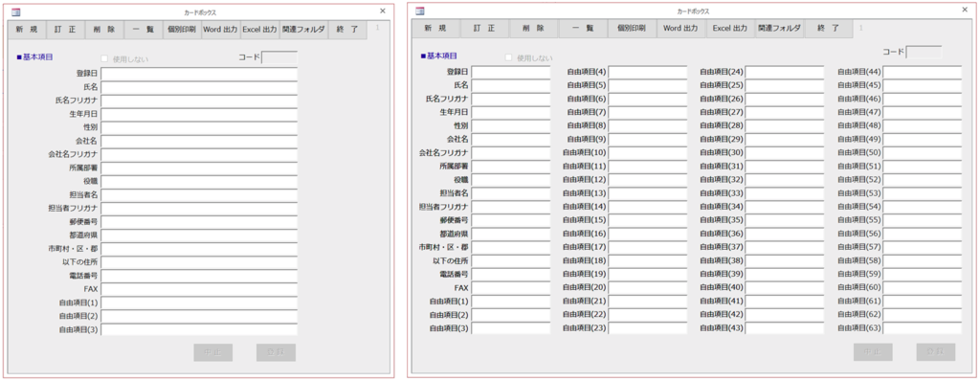Click 登録 button in left window

tap(276, 352)
